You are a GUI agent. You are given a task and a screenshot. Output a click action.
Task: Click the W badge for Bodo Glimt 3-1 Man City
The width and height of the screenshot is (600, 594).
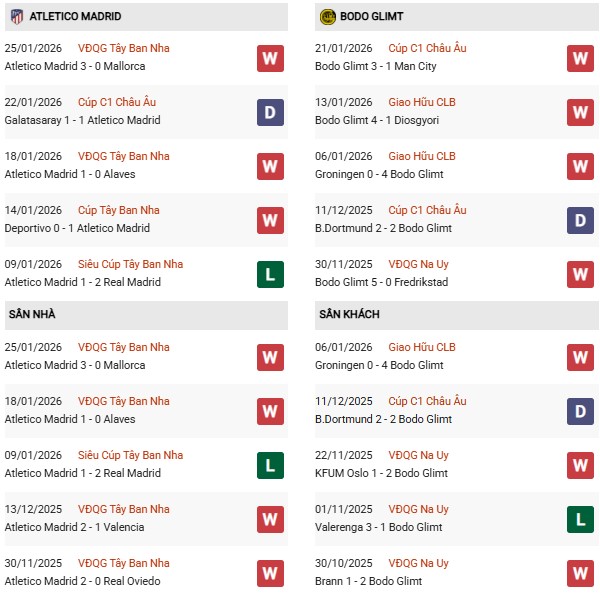click(581, 58)
